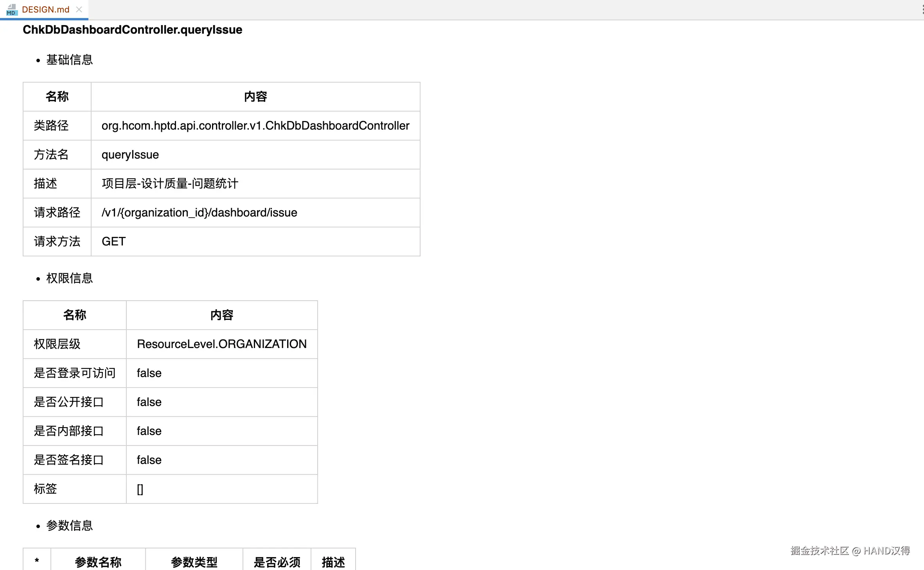Screen dimensions: 924x570
Task: Click the queryIssue method name cell
Action: 130,155
